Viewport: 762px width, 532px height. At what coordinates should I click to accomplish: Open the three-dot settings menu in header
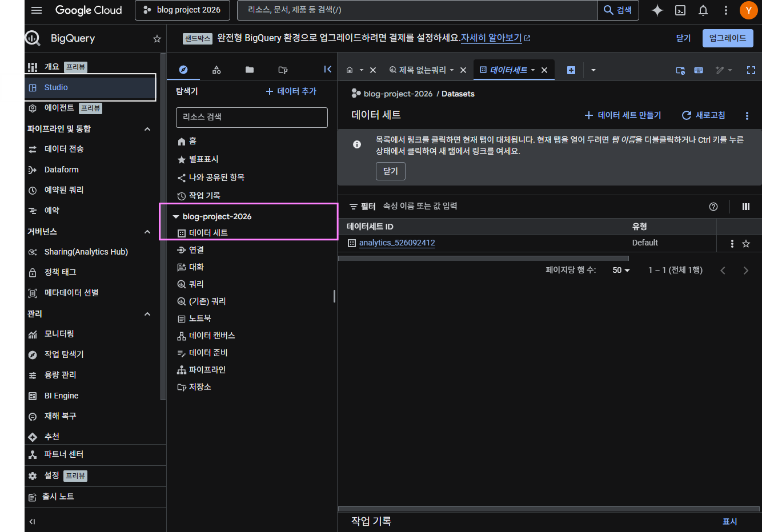click(726, 10)
